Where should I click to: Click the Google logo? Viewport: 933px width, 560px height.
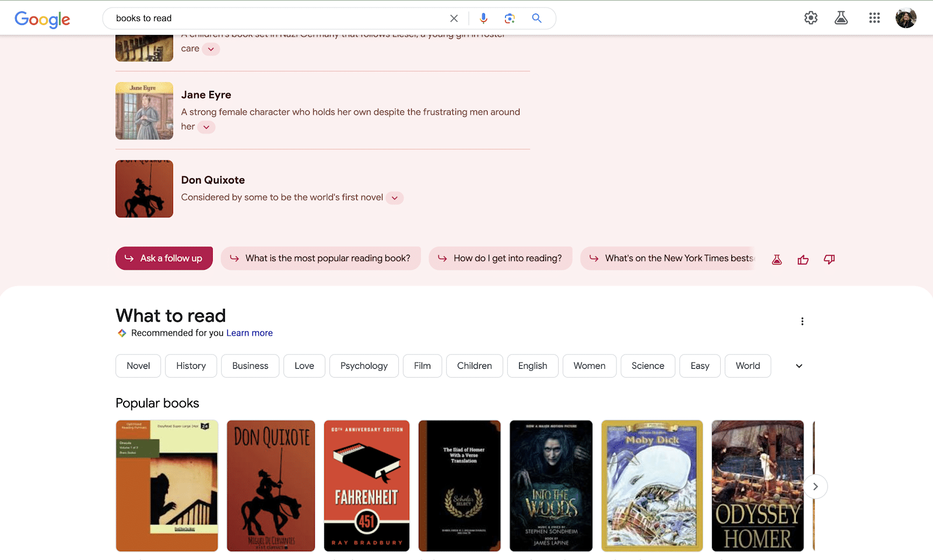pyautogui.click(x=42, y=19)
